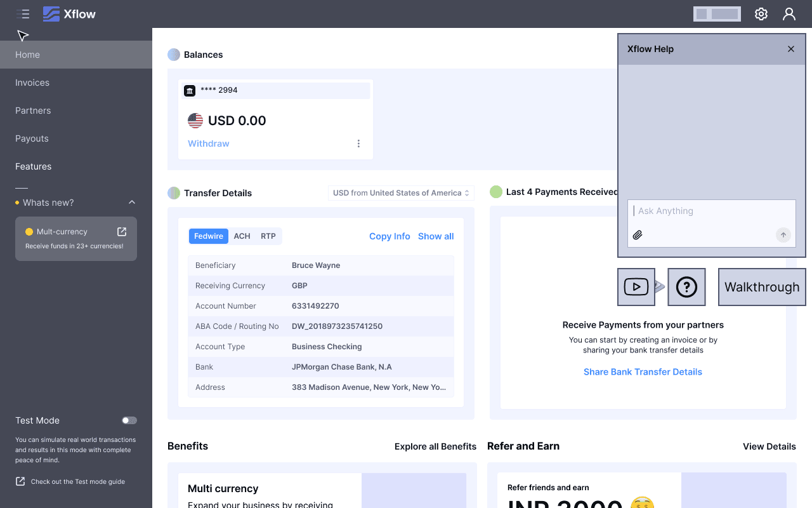Click the Xflow logo
The height and width of the screenshot is (508, 812).
click(69, 14)
